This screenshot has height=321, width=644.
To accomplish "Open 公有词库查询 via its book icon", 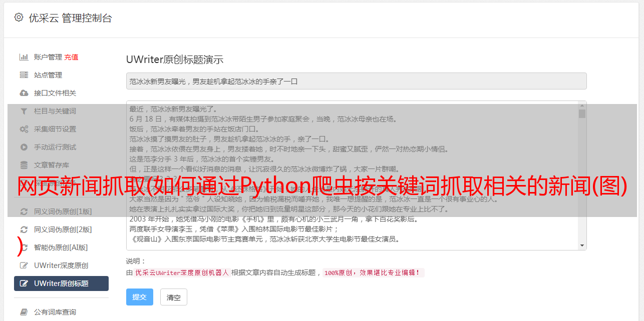I will click(x=24, y=312).
